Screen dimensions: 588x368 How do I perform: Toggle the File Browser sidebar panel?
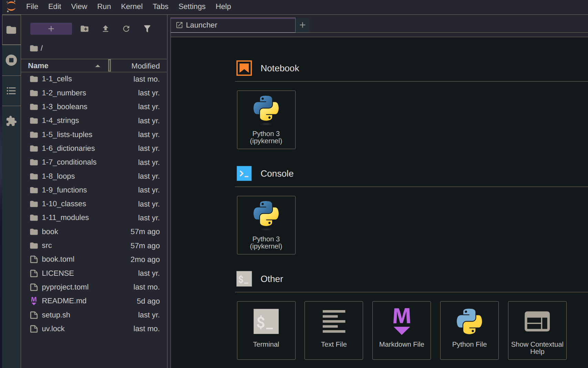11,30
